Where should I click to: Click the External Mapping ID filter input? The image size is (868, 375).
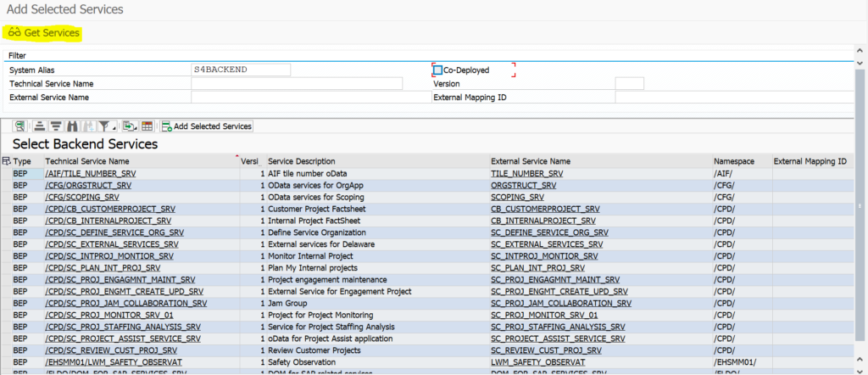pos(735,97)
